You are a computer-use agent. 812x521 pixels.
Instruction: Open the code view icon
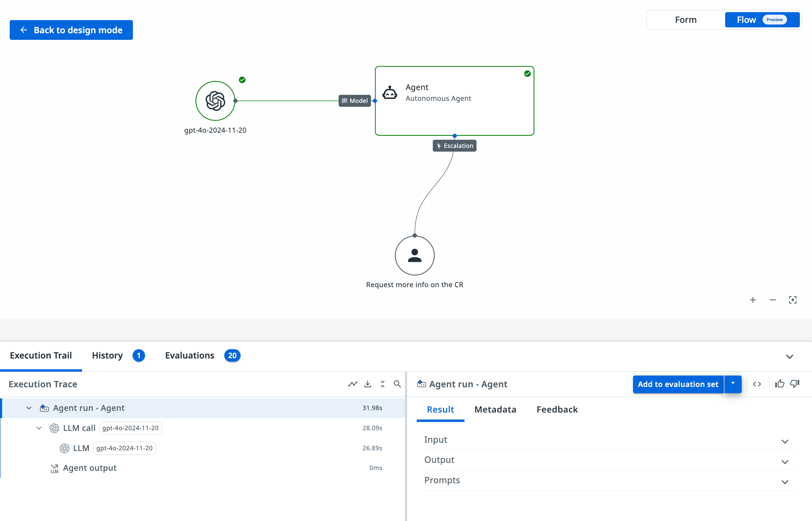tap(757, 384)
